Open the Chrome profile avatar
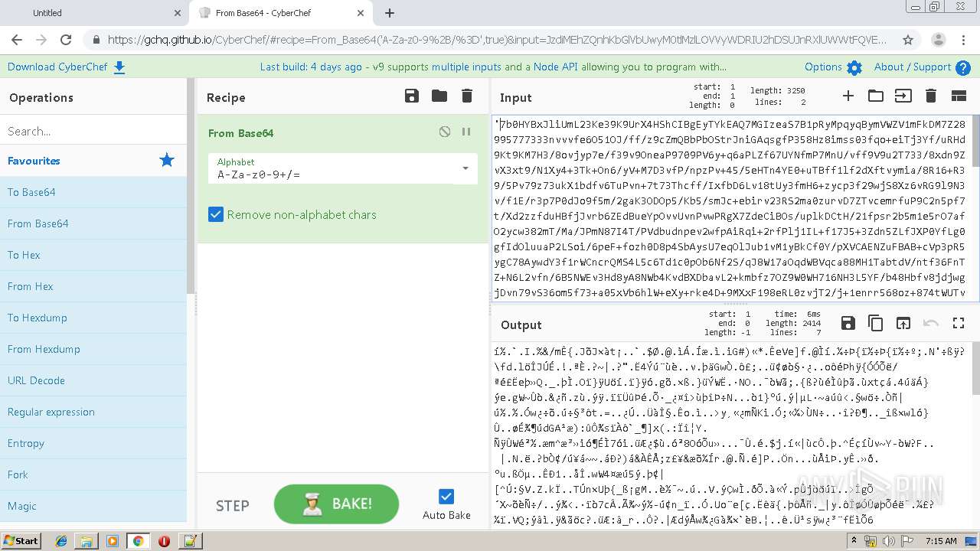This screenshot has width=980, height=551. pos(939,40)
